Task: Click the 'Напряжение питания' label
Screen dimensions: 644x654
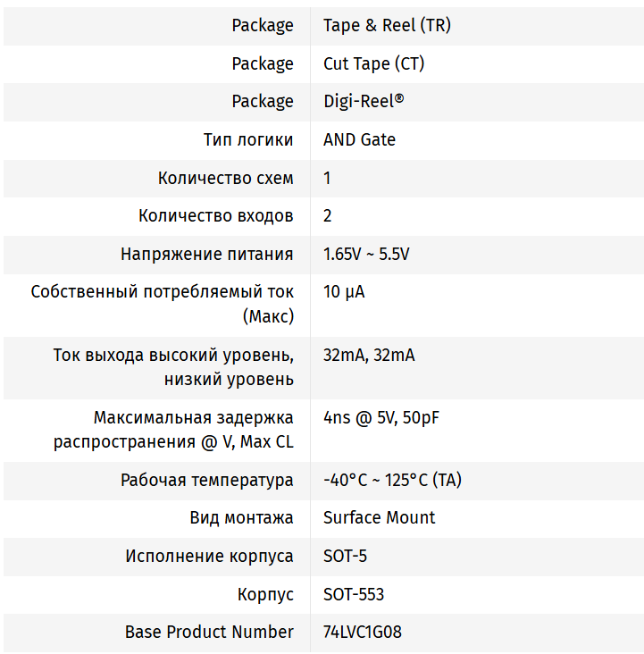Action: pyautogui.click(x=206, y=255)
